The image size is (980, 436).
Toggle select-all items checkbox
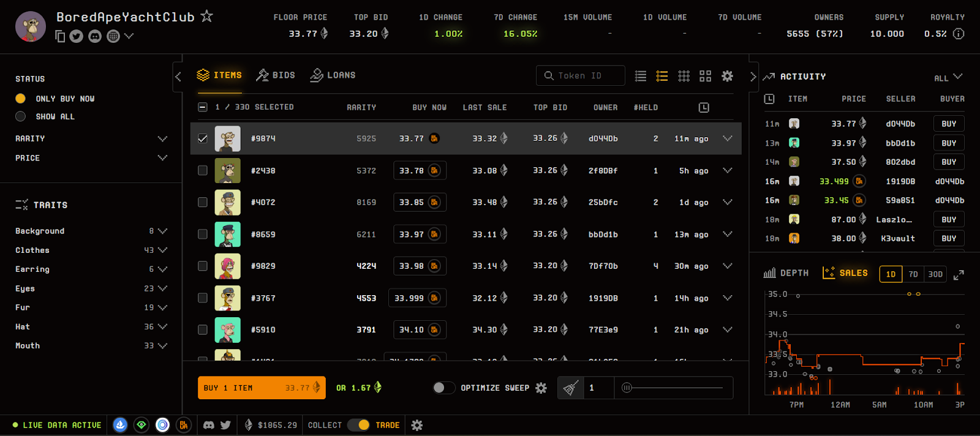[x=203, y=107]
